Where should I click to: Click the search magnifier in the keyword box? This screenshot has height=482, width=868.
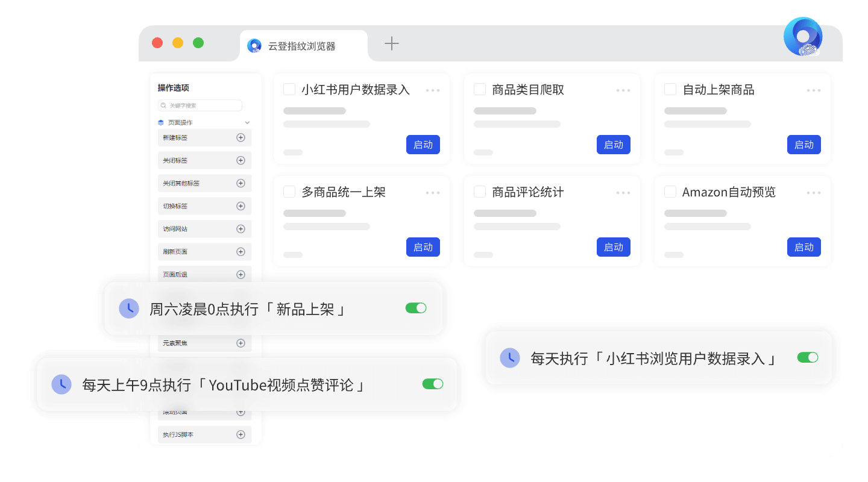click(163, 105)
